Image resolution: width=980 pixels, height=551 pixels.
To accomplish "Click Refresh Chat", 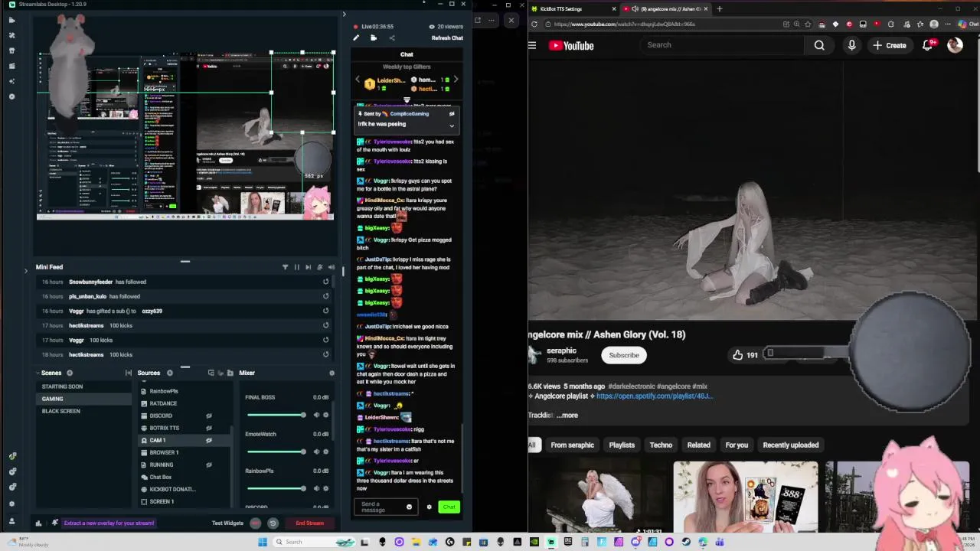I will (x=447, y=38).
